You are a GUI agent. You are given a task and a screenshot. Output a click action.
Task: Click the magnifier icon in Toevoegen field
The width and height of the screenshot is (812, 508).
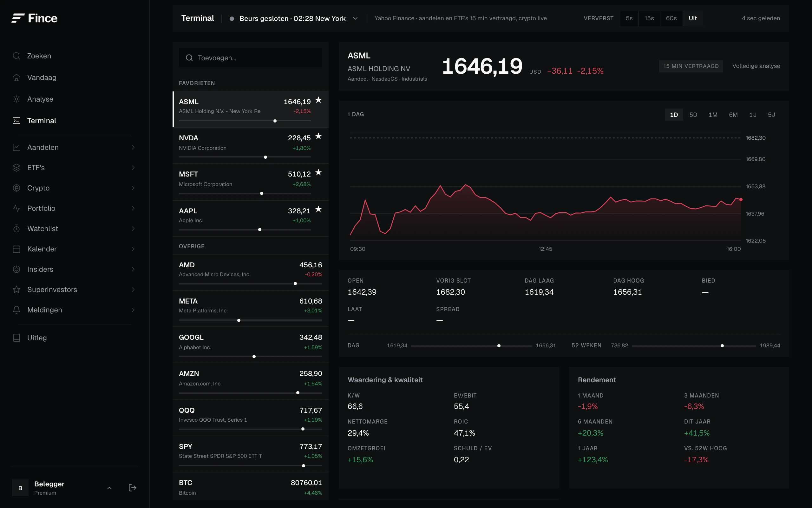189,58
